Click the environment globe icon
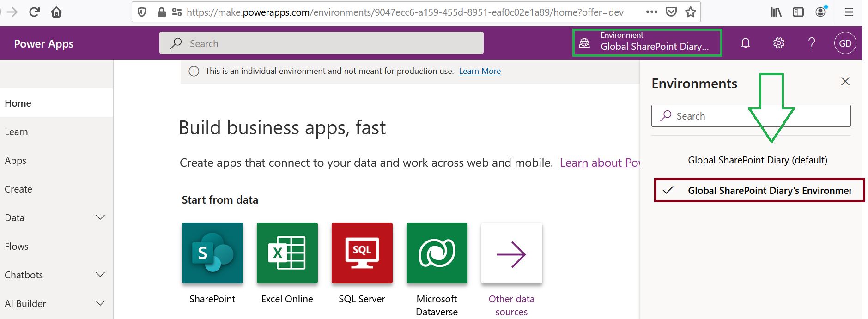868x319 pixels. (584, 43)
